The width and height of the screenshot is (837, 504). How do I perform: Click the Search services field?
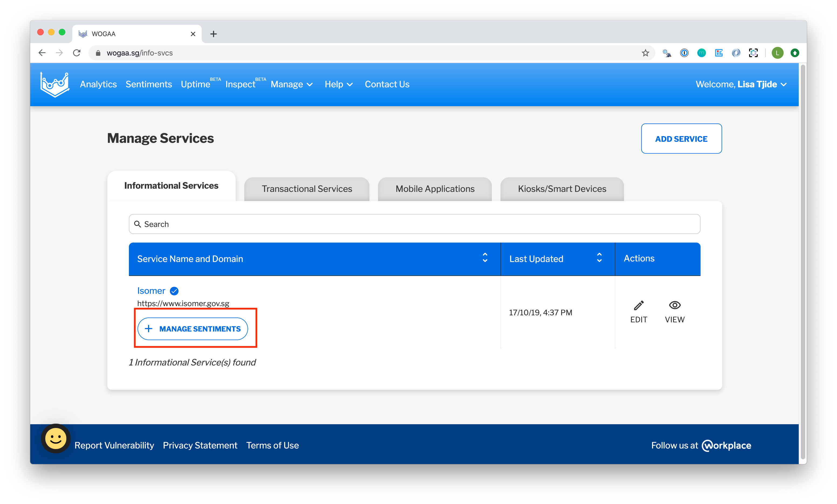pos(414,224)
